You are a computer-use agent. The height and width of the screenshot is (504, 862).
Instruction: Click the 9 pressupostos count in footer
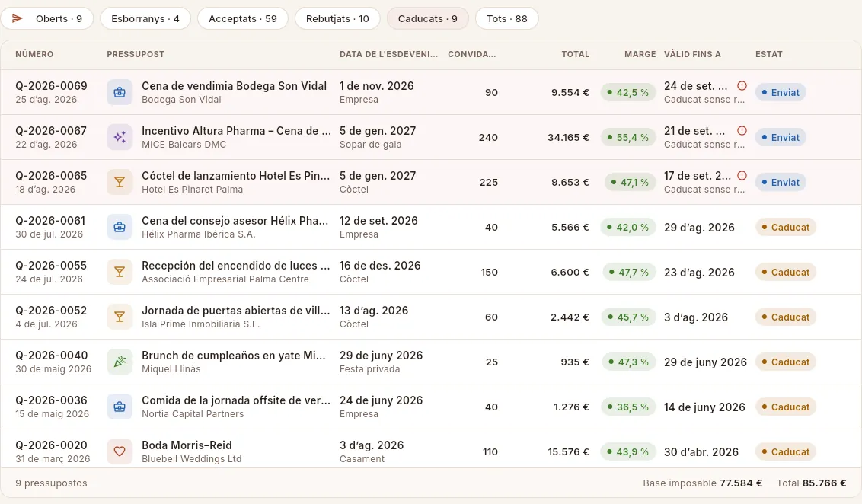51,483
